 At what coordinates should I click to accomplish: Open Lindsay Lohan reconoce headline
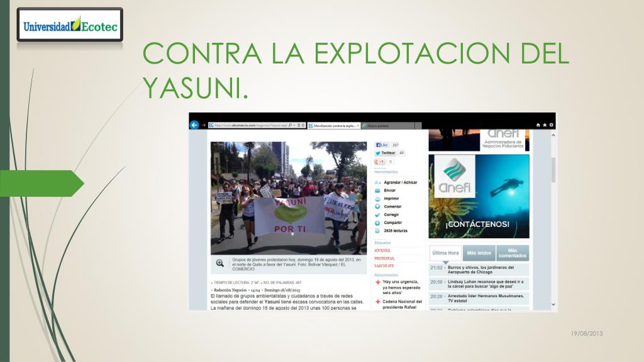coord(486,284)
